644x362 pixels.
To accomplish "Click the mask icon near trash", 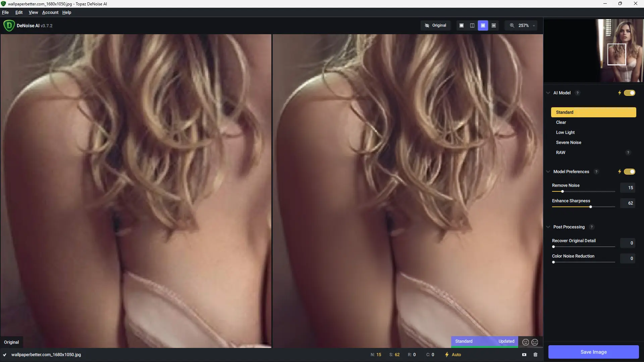I will click(524, 355).
